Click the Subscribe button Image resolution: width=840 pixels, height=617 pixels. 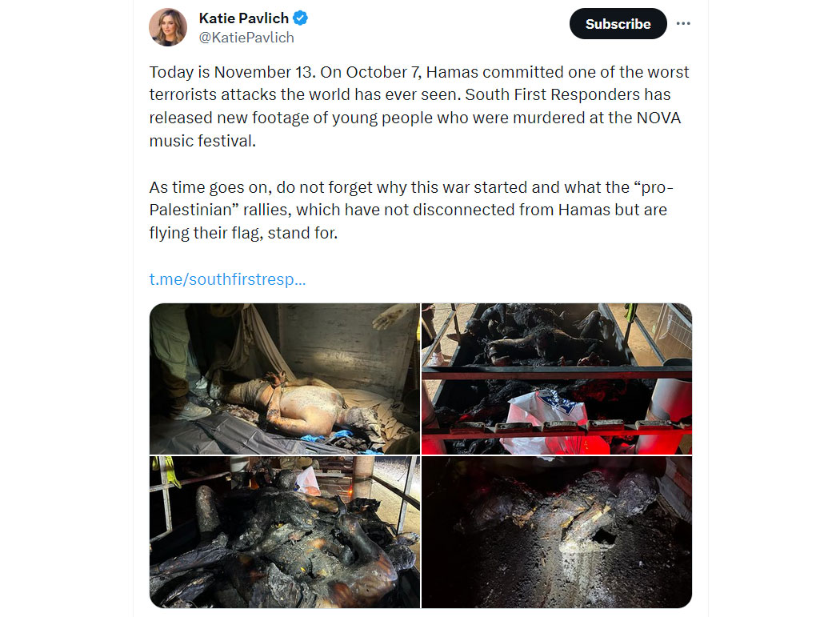[x=618, y=23]
